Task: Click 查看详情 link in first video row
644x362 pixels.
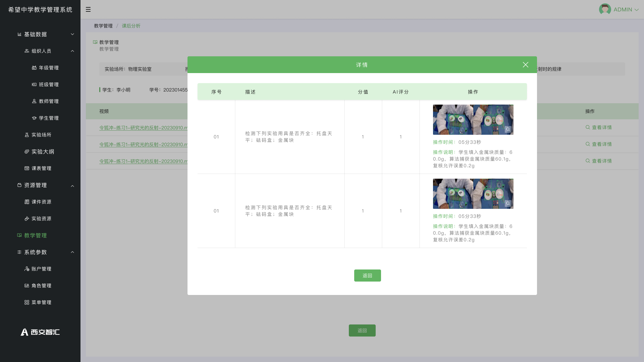Action: pyautogui.click(x=599, y=127)
